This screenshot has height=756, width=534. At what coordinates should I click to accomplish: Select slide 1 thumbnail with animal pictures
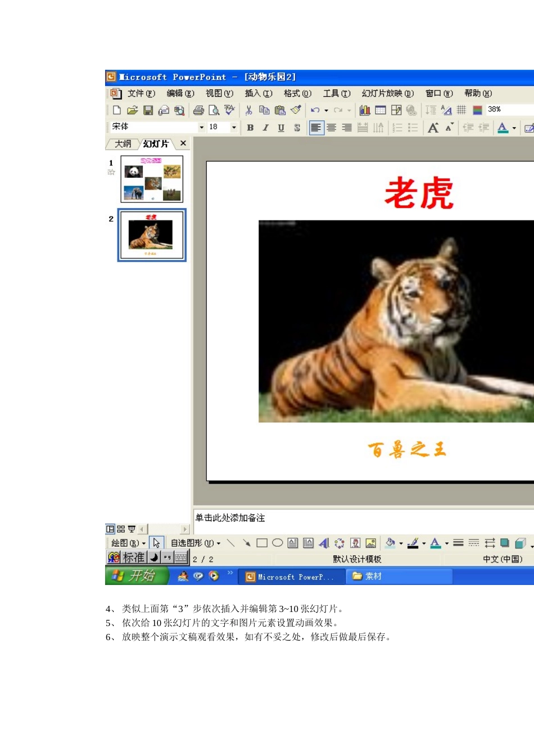point(152,179)
